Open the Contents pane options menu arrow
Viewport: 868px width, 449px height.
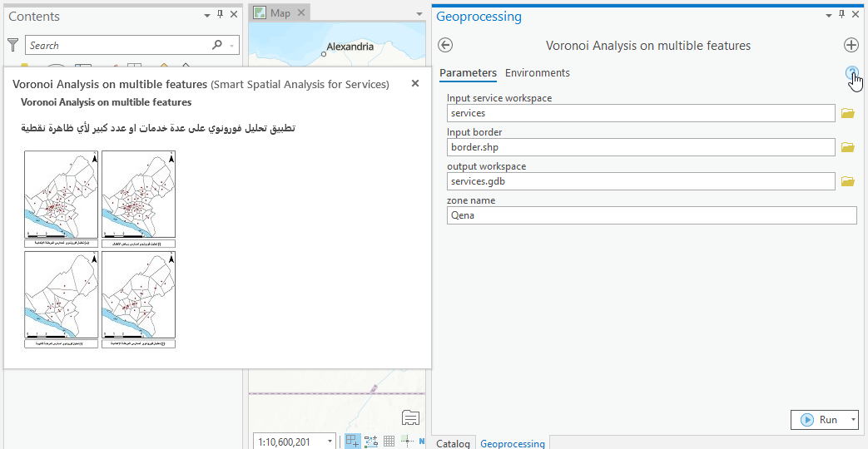click(207, 16)
